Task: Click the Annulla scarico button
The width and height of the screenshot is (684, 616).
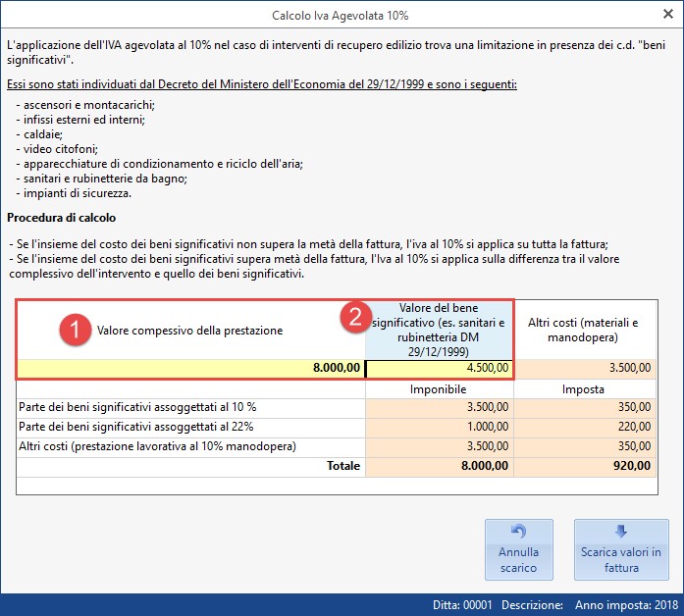Action: (519, 549)
